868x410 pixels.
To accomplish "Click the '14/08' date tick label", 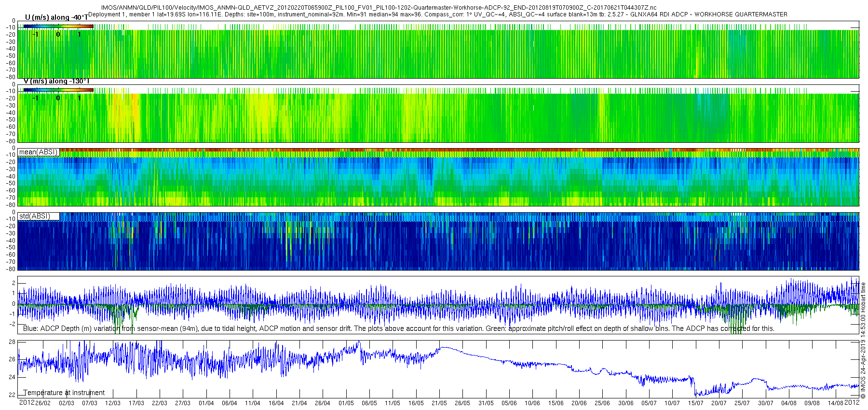I will (x=836, y=403).
